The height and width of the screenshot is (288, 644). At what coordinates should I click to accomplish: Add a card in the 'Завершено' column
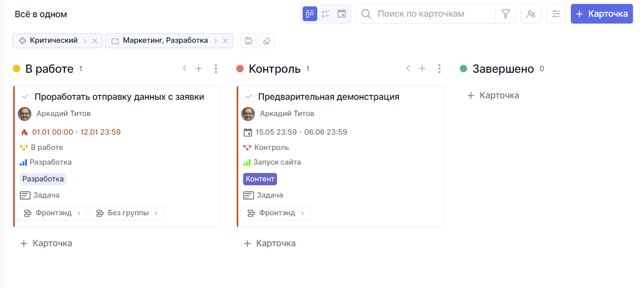pyautogui.click(x=493, y=95)
